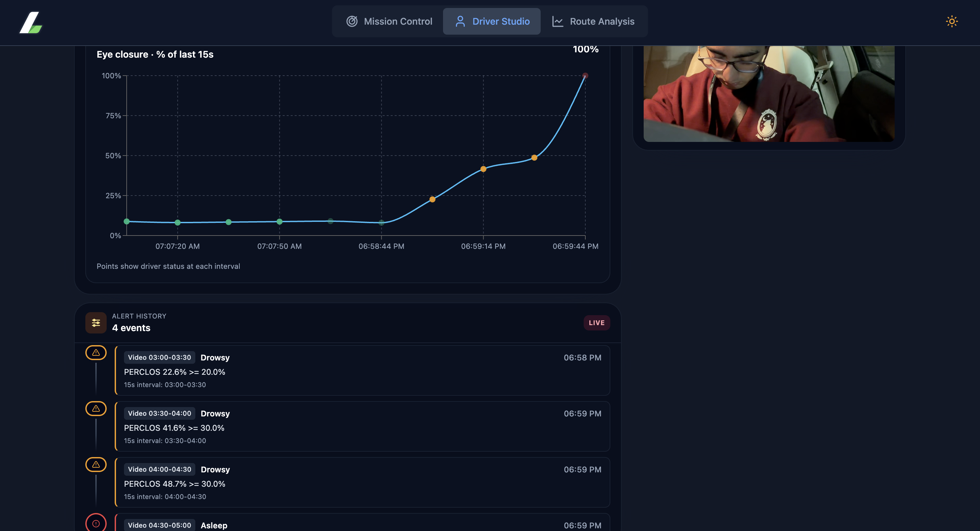Click the Video 03:30-04:00 tag
Image resolution: width=980 pixels, height=531 pixels.
(159, 413)
